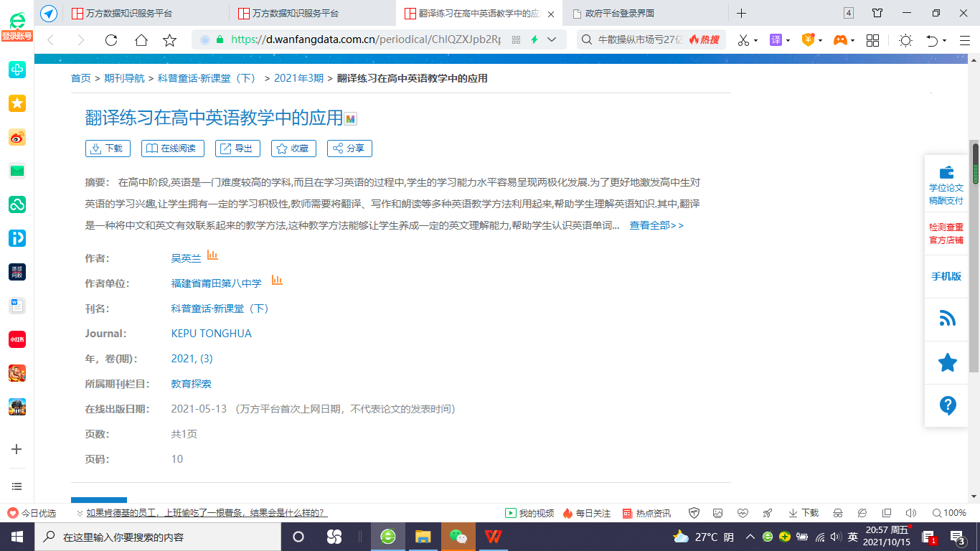Screen dimensions: 980x551
Task: Click the 分享 button
Action: [349, 149]
